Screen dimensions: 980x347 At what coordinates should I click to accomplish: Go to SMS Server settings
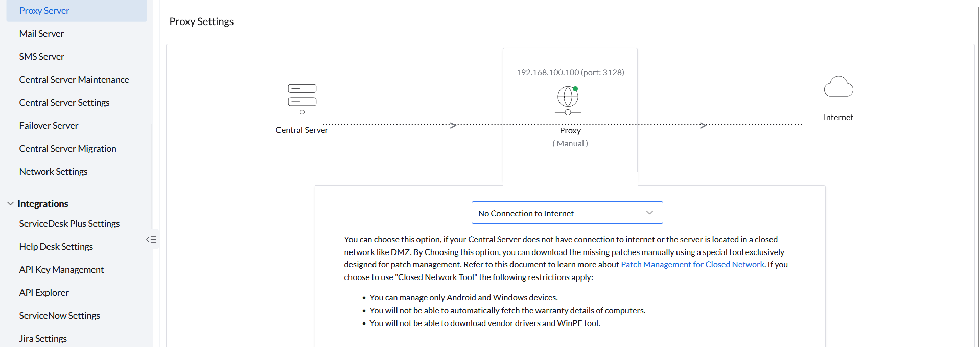42,57
